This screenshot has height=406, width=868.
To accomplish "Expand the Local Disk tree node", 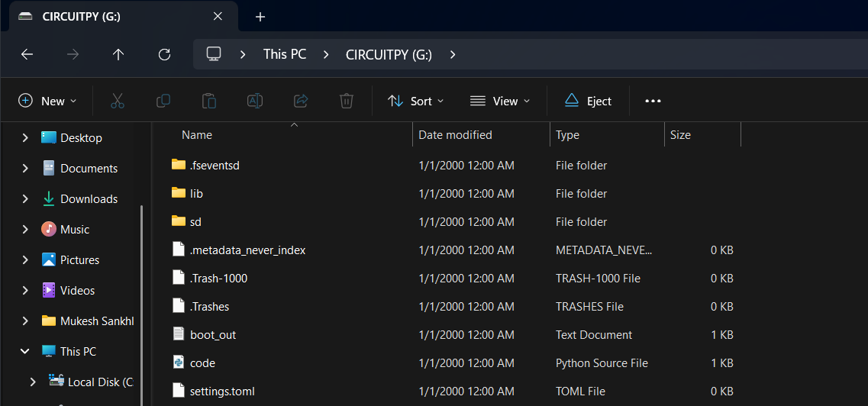I will click(33, 382).
